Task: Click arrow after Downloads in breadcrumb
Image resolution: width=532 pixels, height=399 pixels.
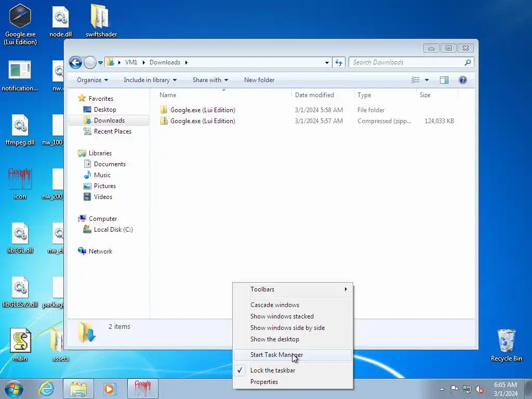Action: pyautogui.click(x=187, y=62)
